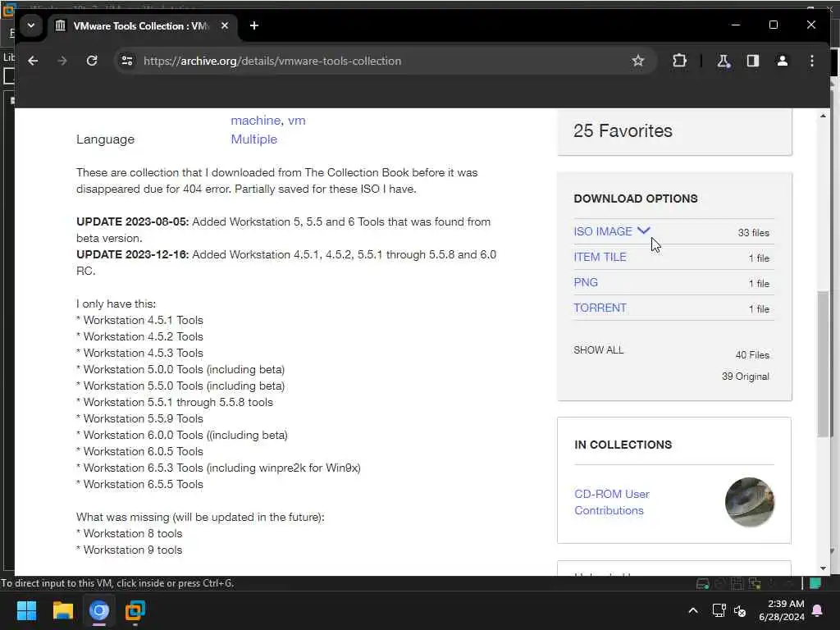
Task: Click '39 Original' text
Action: (x=745, y=377)
